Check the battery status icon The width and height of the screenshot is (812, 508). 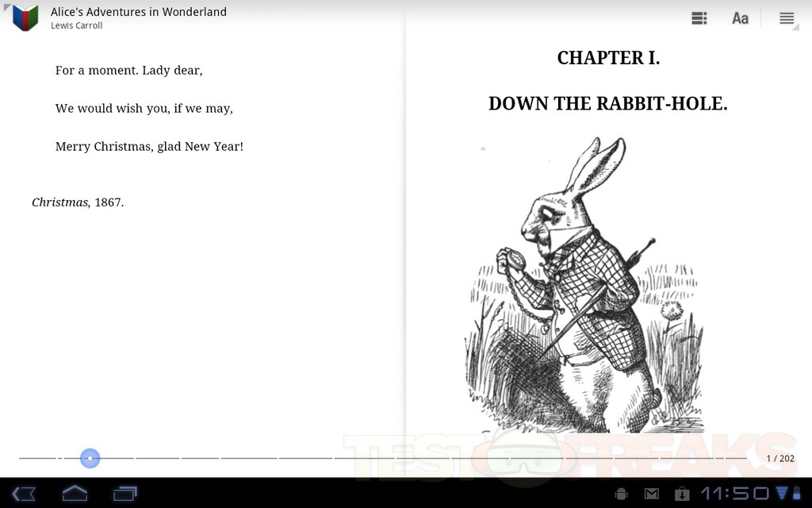pos(796,493)
